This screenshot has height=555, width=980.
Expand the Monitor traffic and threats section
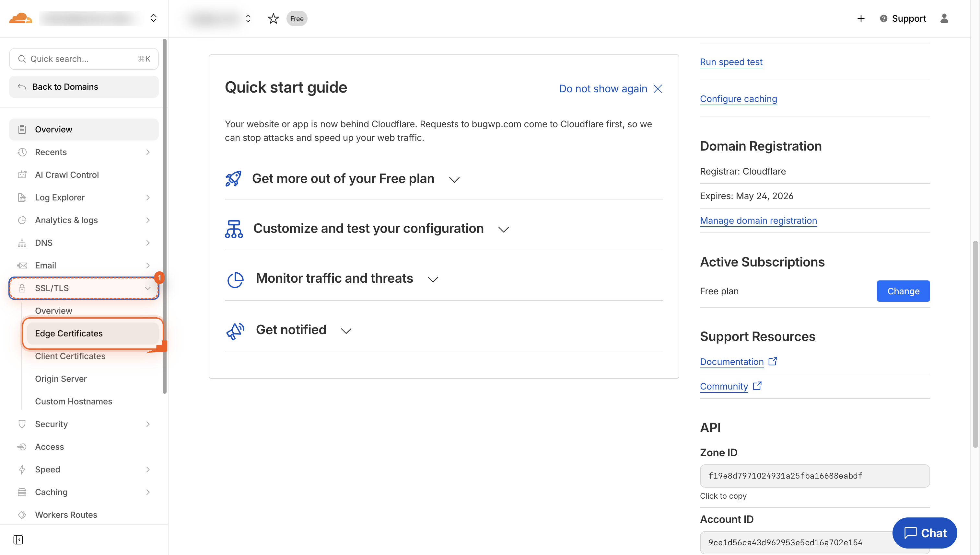433,279
